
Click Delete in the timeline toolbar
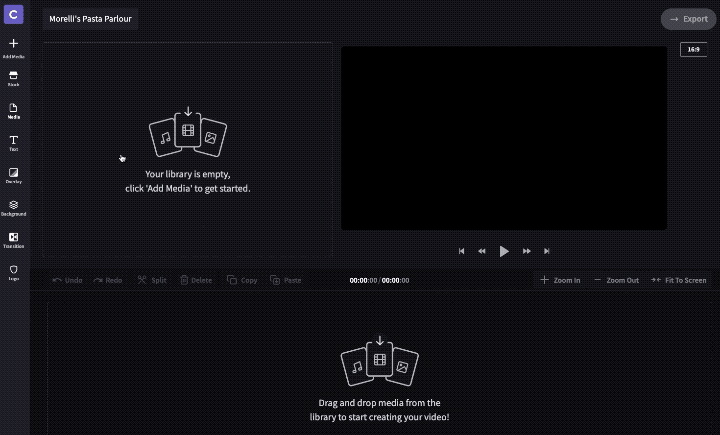pyautogui.click(x=196, y=280)
